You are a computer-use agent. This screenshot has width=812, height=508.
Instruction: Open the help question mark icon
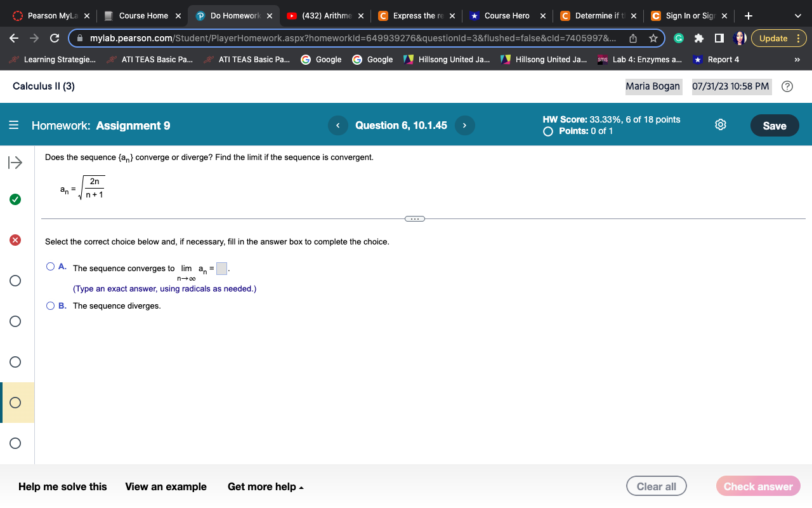[787, 86]
